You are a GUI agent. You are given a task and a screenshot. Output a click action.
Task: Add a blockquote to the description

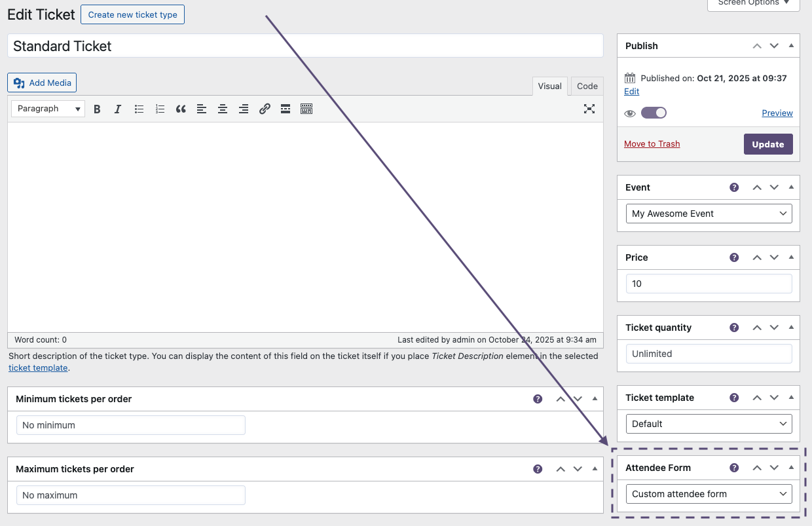[x=181, y=109]
